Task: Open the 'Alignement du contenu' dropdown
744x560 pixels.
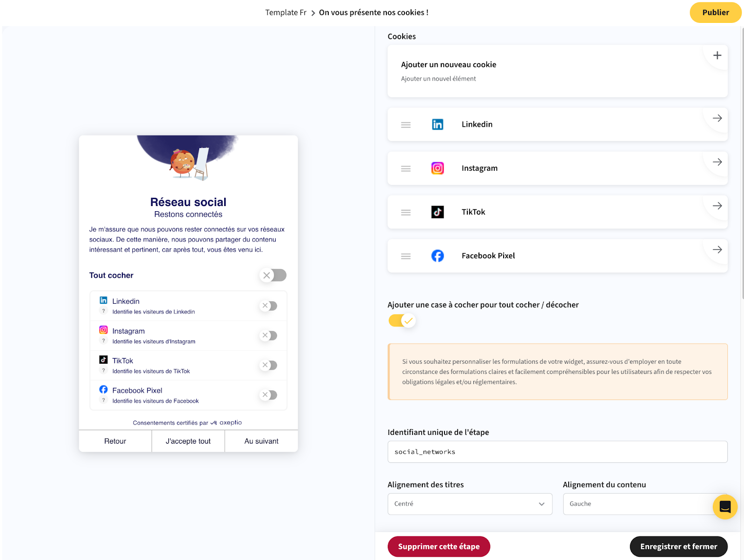Action: [637, 504]
